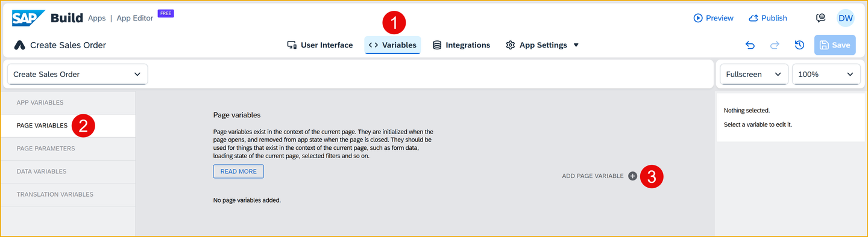
Task: Open the Integrations tab
Action: [x=461, y=45]
